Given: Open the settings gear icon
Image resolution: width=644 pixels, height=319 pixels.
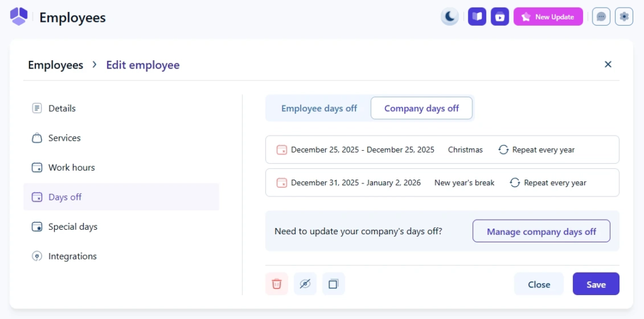Looking at the screenshot, I should (624, 17).
